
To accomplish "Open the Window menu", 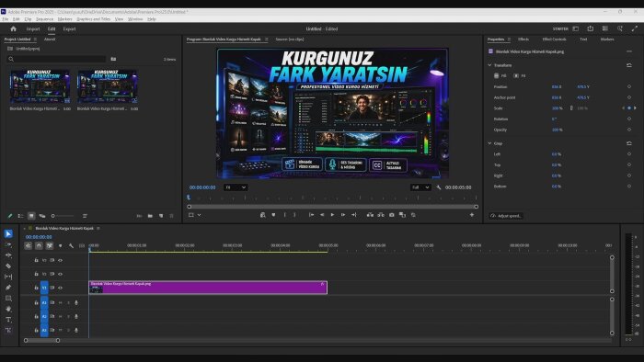I will click(135, 19).
